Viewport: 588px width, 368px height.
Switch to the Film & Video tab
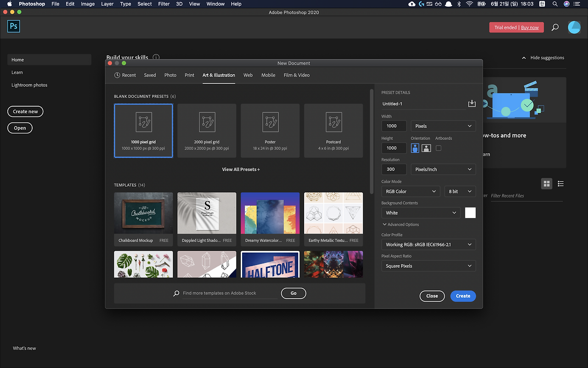coord(297,75)
